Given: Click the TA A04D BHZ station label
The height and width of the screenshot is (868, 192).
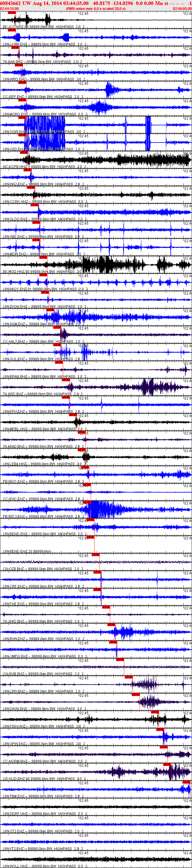Looking at the screenshot, I should tap(43, 447).
